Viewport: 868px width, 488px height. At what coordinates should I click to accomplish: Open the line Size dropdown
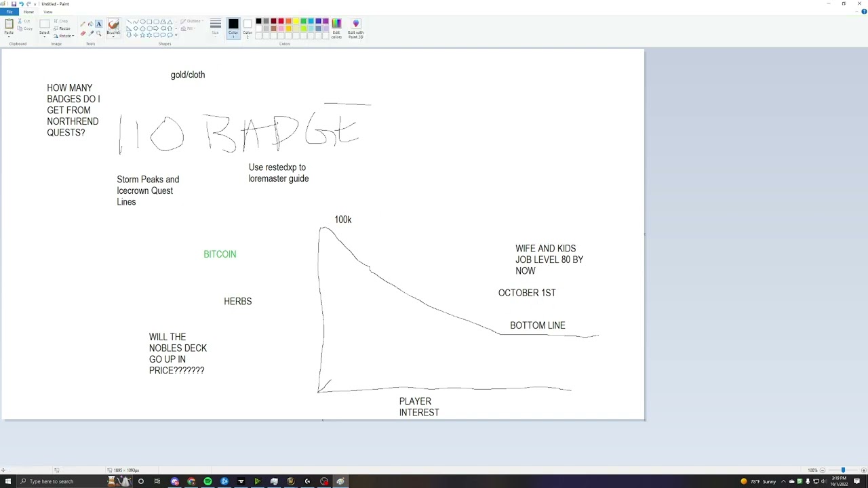pos(215,28)
